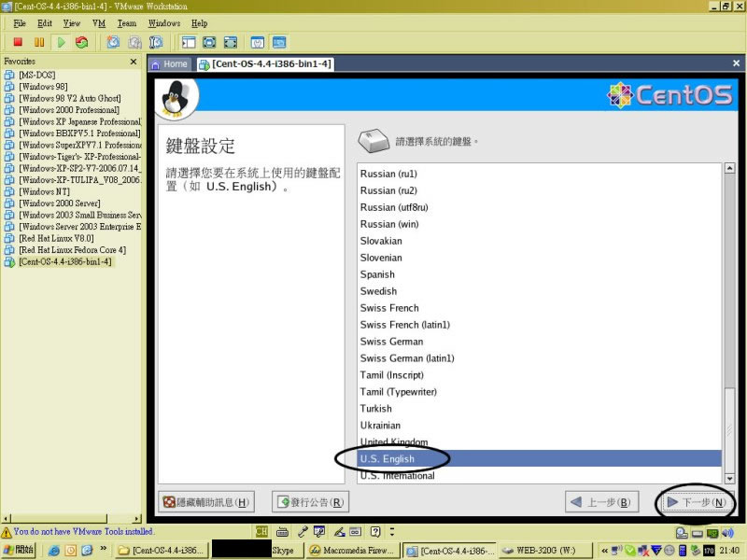
Task: Select Red Hat Linux Fedora Core 4 favorite
Action: tap(72, 250)
